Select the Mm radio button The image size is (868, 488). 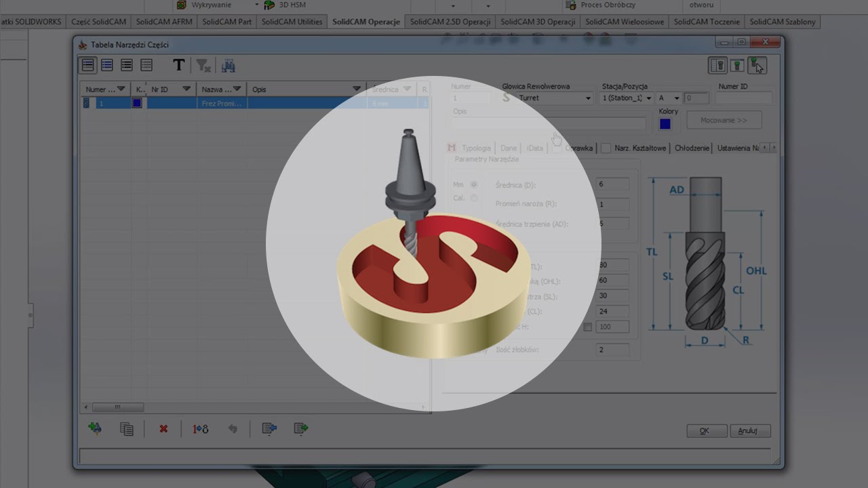click(x=474, y=184)
